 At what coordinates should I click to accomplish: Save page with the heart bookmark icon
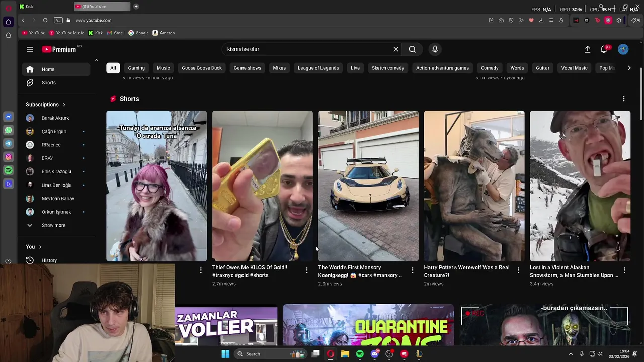pyautogui.click(x=531, y=20)
